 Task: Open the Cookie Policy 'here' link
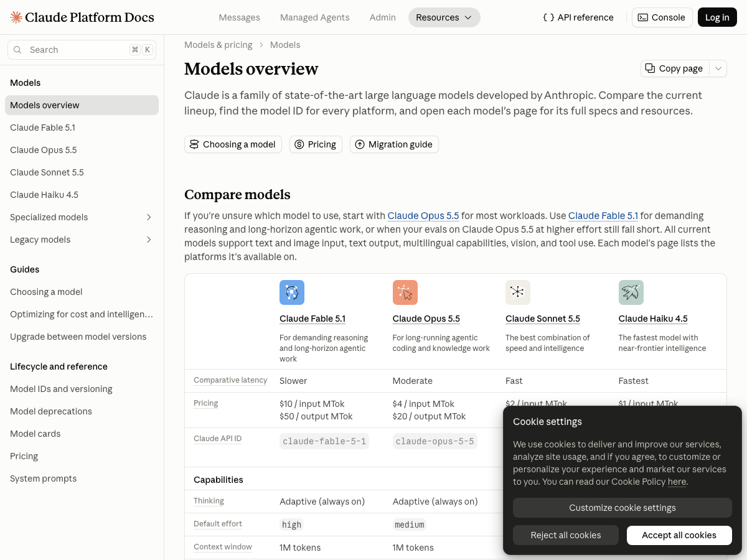[677, 482]
